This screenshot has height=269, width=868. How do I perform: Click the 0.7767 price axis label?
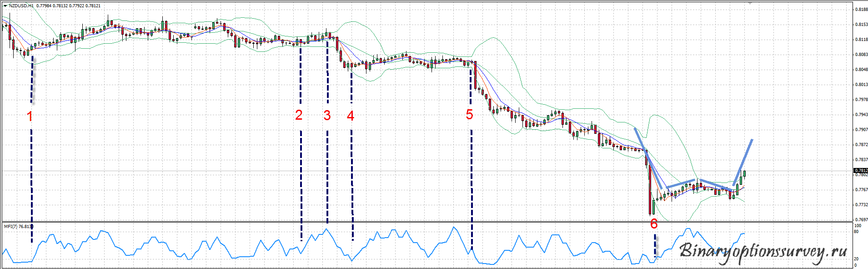(861, 190)
